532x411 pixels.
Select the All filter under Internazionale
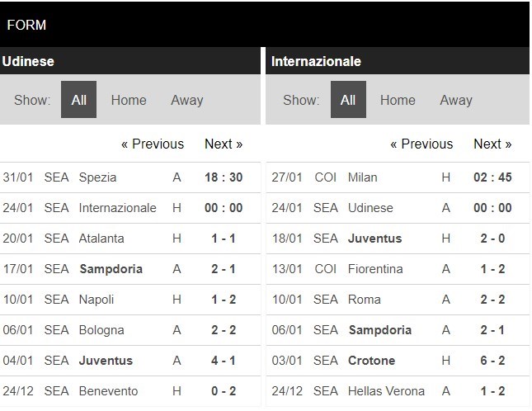[348, 100]
